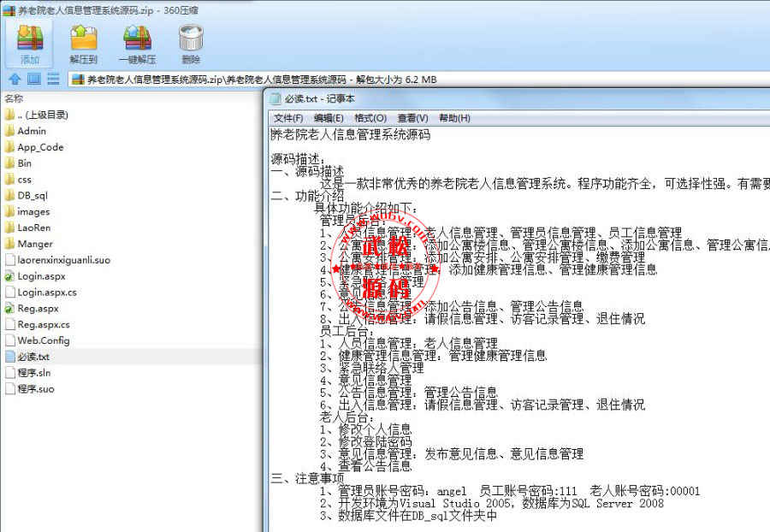
Task: Click the Visual Studio 2005 line in Notepad
Action: (x=492, y=504)
